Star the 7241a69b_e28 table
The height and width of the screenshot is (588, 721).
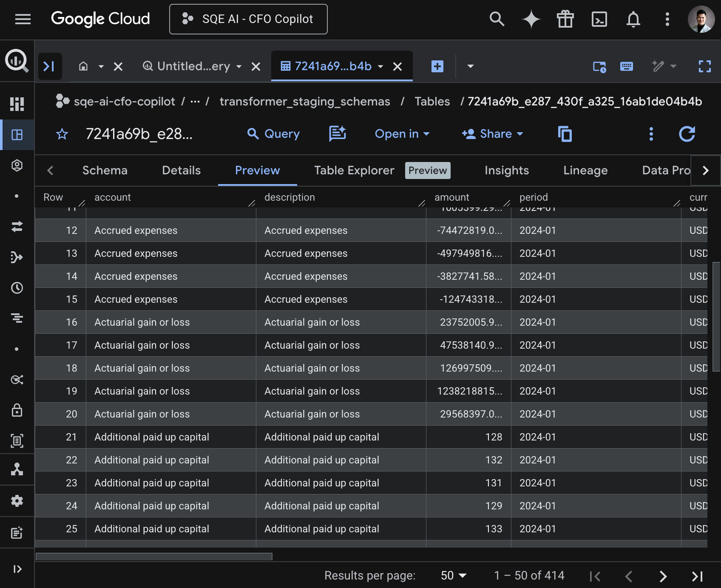[x=62, y=134]
